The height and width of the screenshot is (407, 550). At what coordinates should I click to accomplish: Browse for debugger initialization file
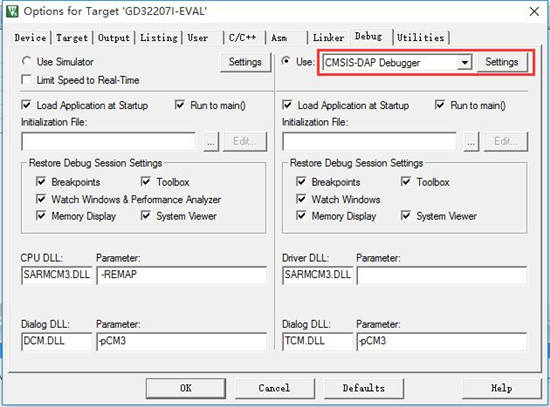[x=471, y=142]
